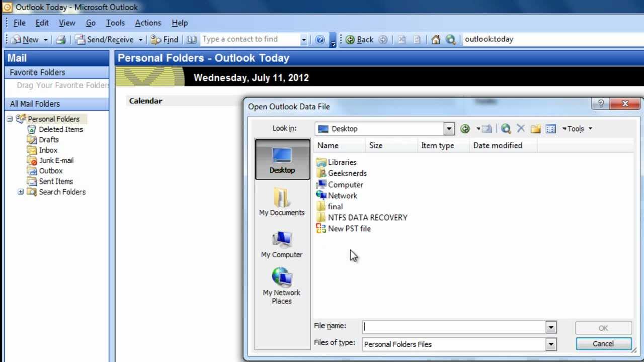
Task: Select the final folder in file list
Action: point(330,207)
